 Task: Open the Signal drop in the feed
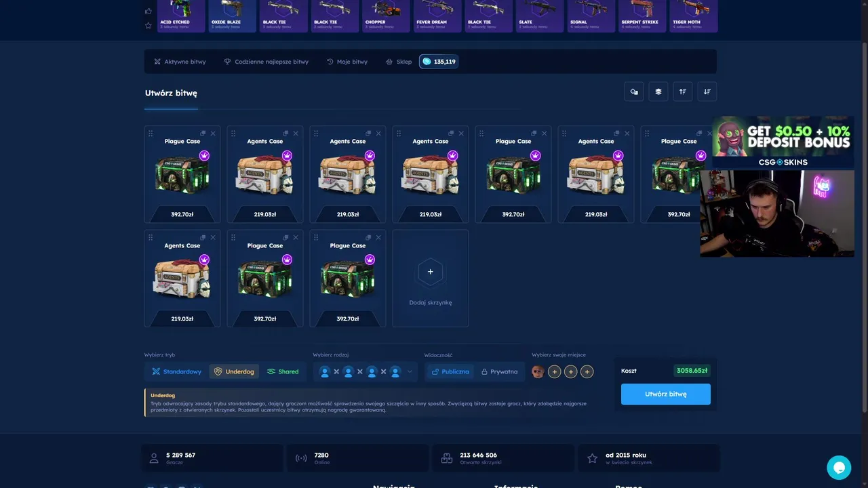click(591, 16)
